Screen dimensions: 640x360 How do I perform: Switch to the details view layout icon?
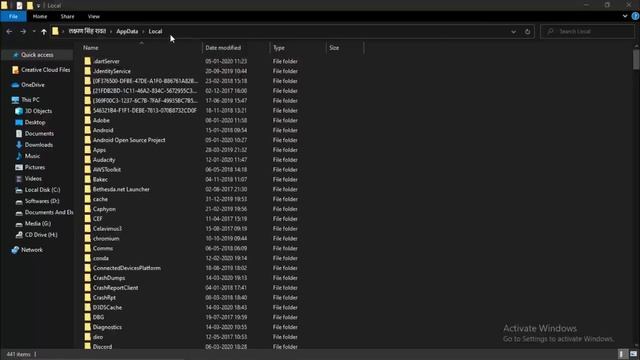coord(622,354)
